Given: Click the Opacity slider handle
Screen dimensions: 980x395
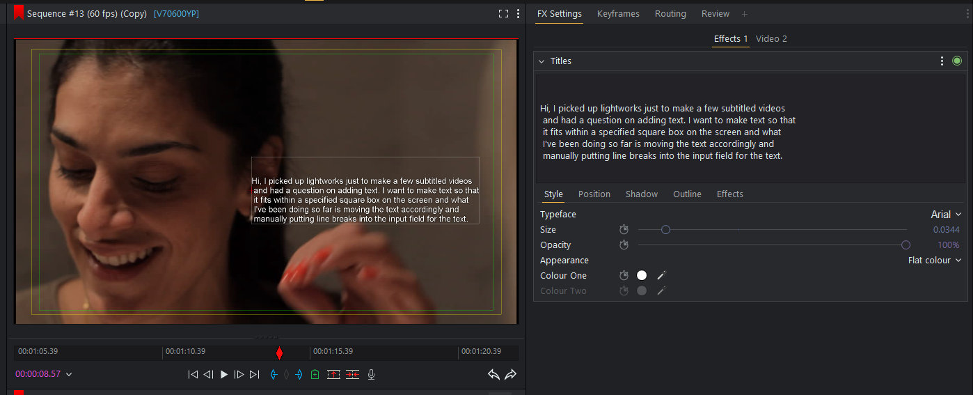Looking at the screenshot, I should (906, 245).
